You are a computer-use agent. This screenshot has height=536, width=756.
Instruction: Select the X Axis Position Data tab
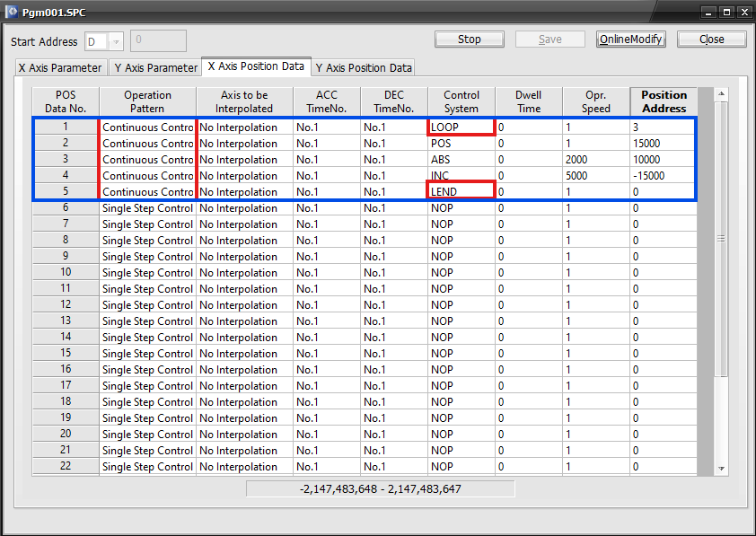[256, 66]
